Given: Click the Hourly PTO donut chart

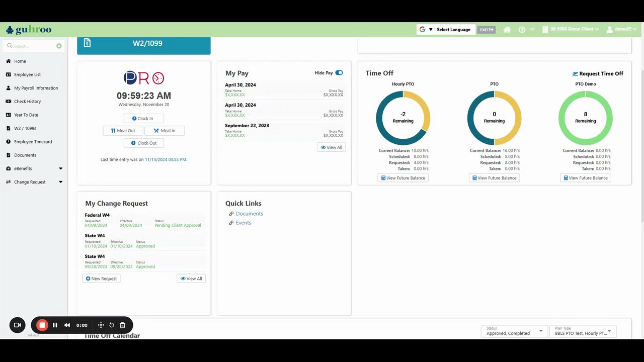Looking at the screenshot, I should pos(403,118).
